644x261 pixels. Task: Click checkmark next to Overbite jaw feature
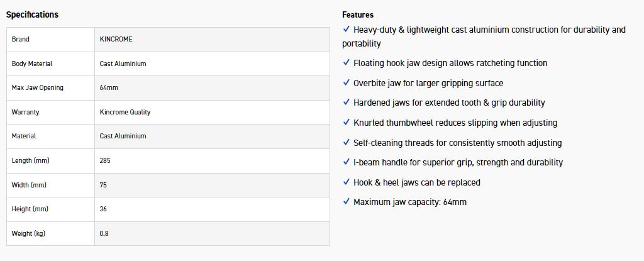[347, 83]
